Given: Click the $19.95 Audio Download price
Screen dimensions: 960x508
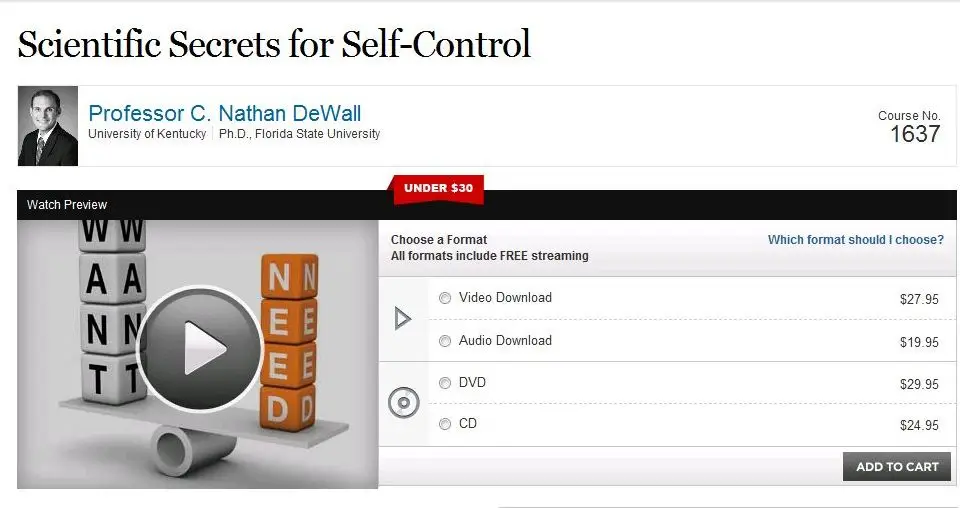Looking at the screenshot, I should click(x=919, y=342).
